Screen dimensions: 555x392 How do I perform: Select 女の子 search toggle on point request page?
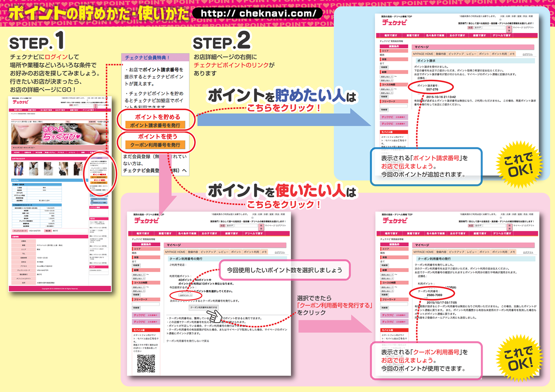(478, 28)
